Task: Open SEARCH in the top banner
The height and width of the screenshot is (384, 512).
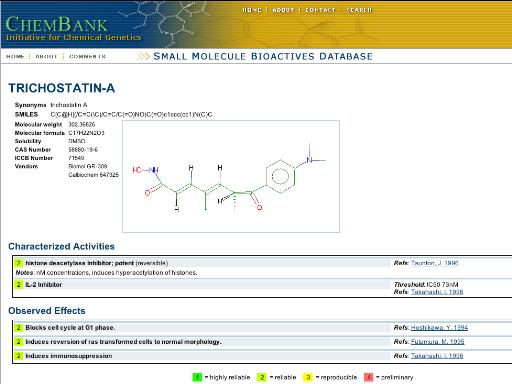Action: pos(359,10)
